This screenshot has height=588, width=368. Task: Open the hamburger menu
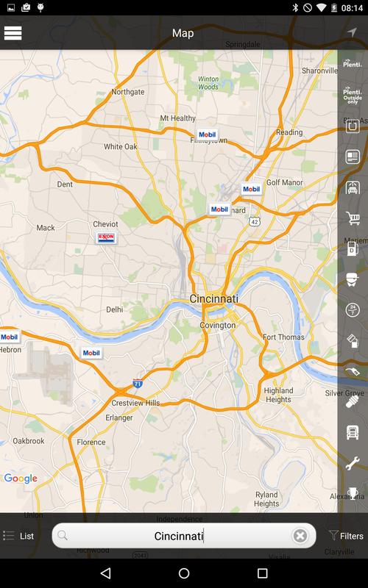pyautogui.click(x=13, y=33)
